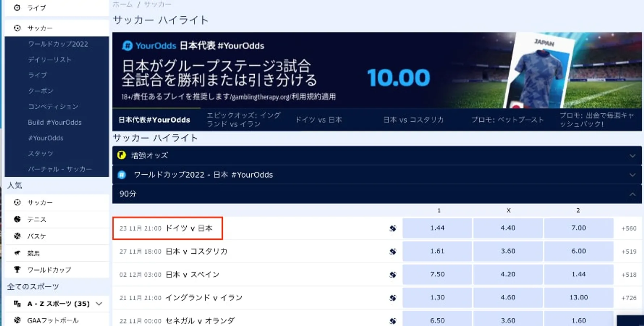Open クーポン in sidebar
The height and width of the screenshot is (326, 644).
coord(41,91)
